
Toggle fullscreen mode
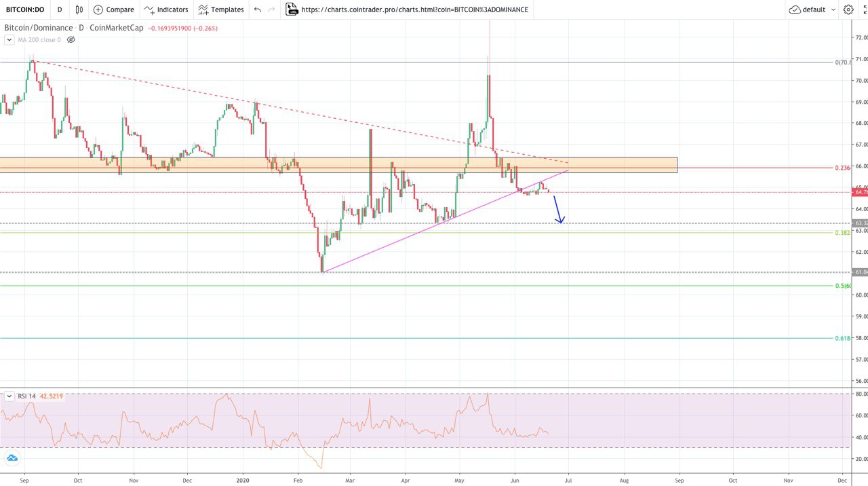pos(864,10)
